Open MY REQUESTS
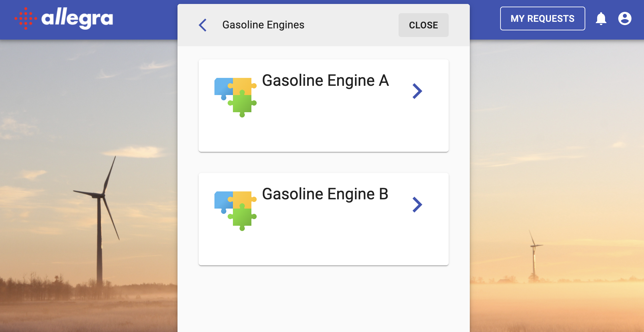The width and height of the screenshot is (644, 332). click(542, 18)
